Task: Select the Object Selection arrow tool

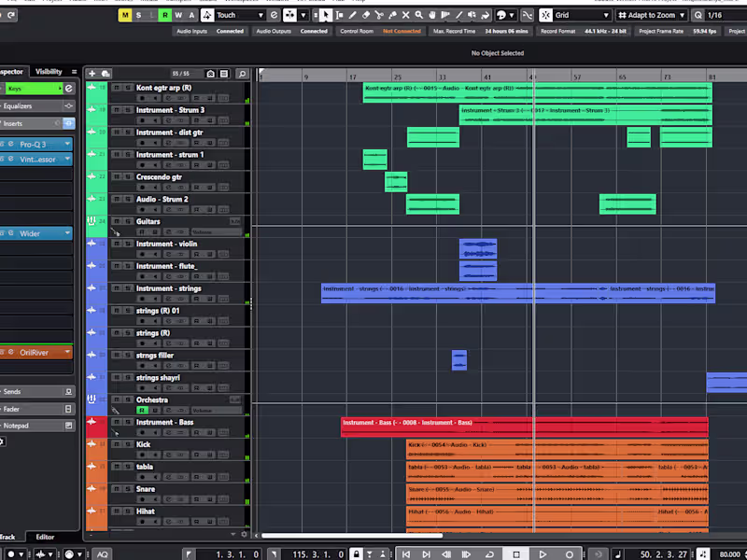Action: 326,15
